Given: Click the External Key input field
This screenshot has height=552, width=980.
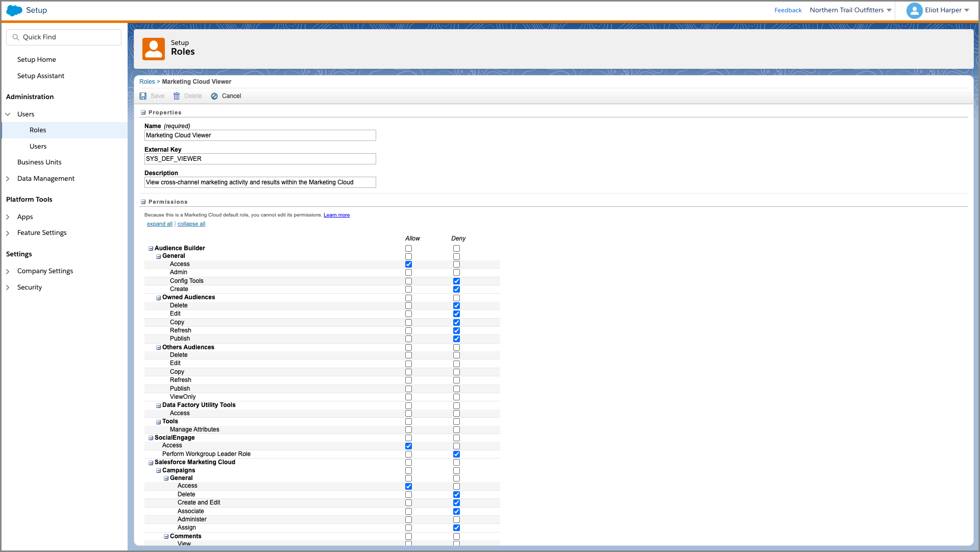Looking at the screenshot, I should [x=260, y=159].
